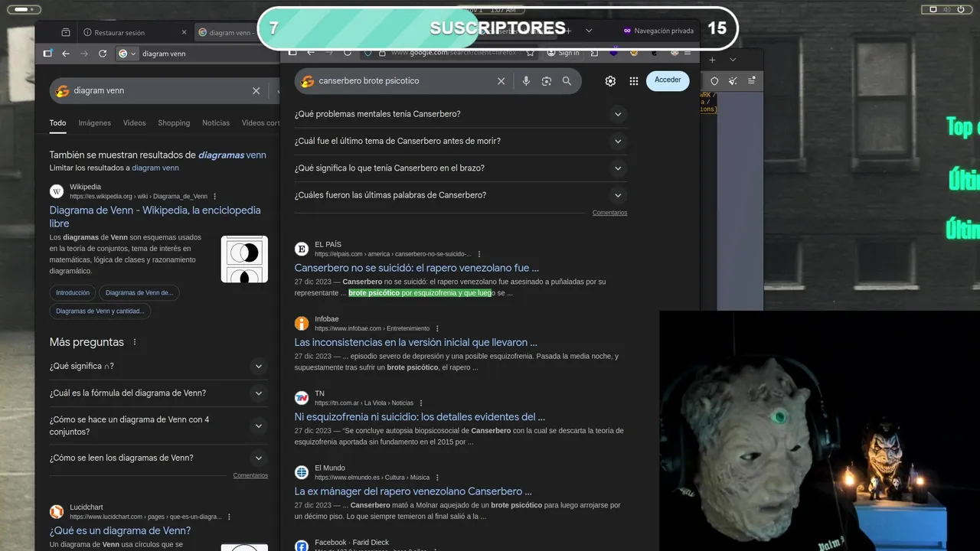The width and height of the screenshot is (980, 551).
Task: Open the TN result options (three dots)
Action: coord(420,403)
